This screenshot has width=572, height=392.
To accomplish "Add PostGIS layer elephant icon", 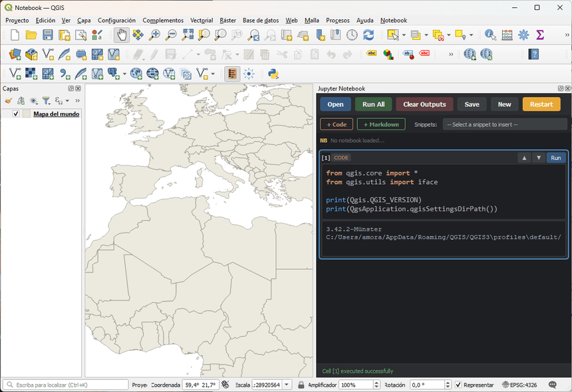I will click(x=113, y=74).
